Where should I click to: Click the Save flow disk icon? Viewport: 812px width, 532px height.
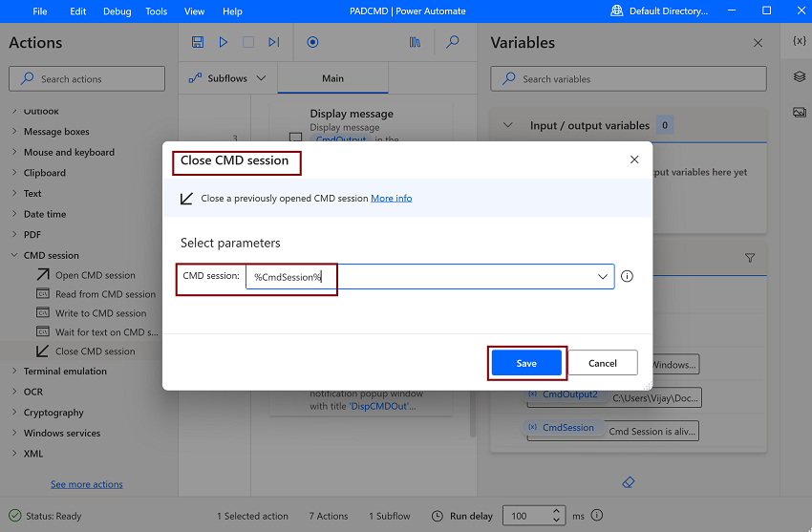pos(198,42)
